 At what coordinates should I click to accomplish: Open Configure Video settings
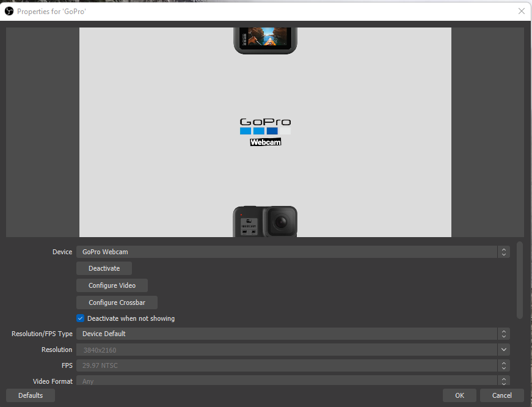112,285
